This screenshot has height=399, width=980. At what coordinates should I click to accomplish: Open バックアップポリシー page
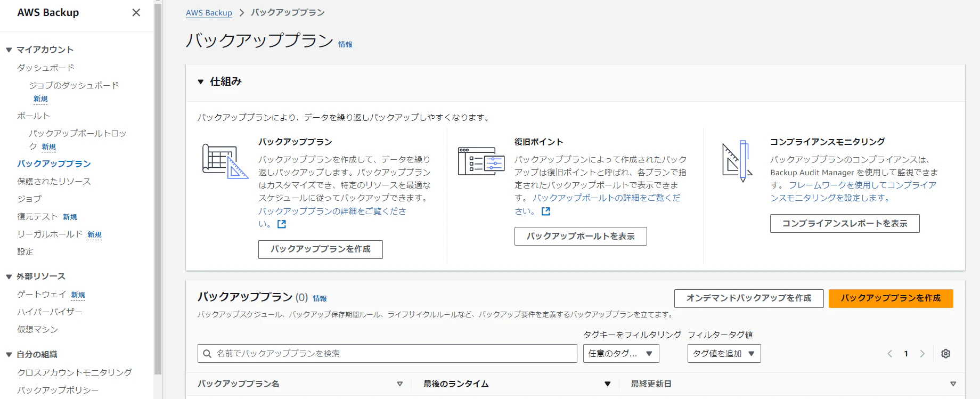coord(58,390)
